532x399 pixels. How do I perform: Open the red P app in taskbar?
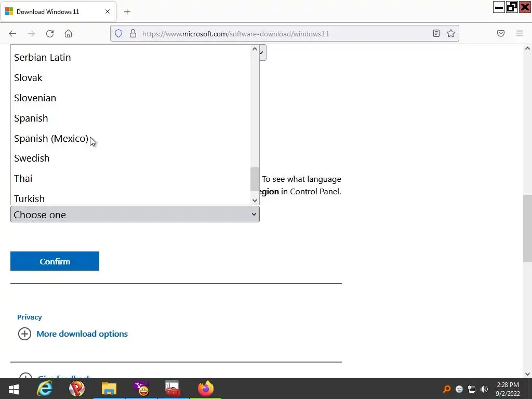point(77,389)
